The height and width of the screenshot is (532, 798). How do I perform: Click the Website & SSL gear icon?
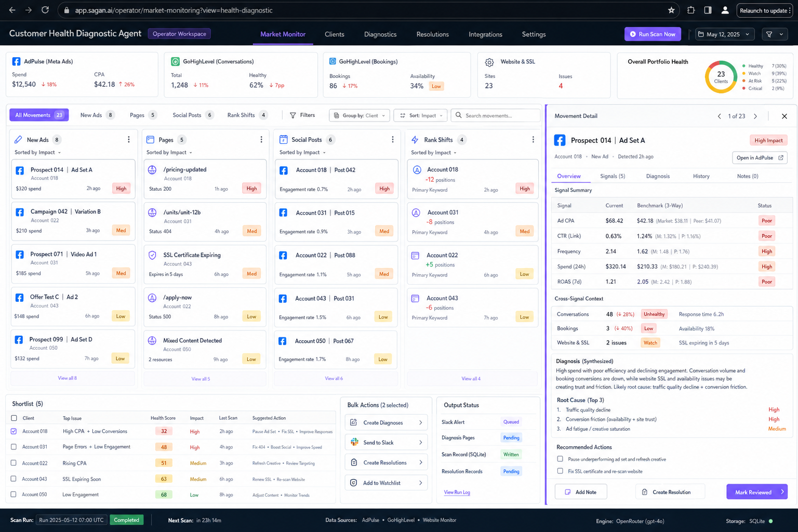coord(489,62)
